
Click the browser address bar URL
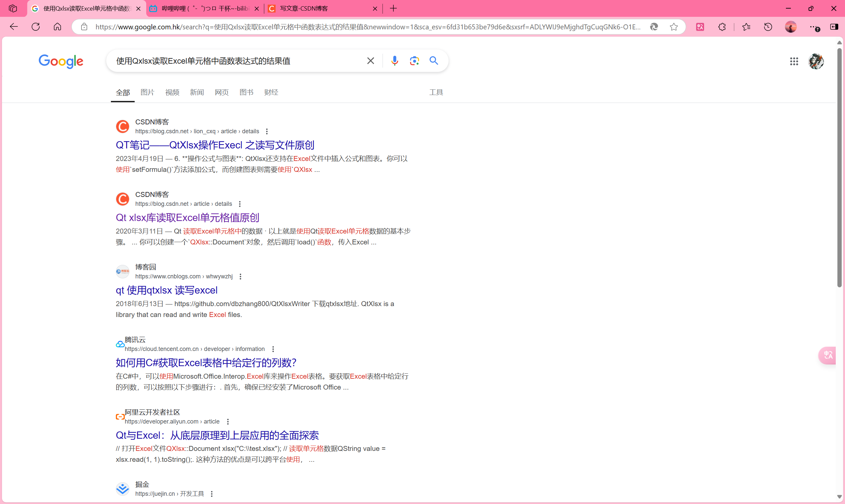(367, 27)
